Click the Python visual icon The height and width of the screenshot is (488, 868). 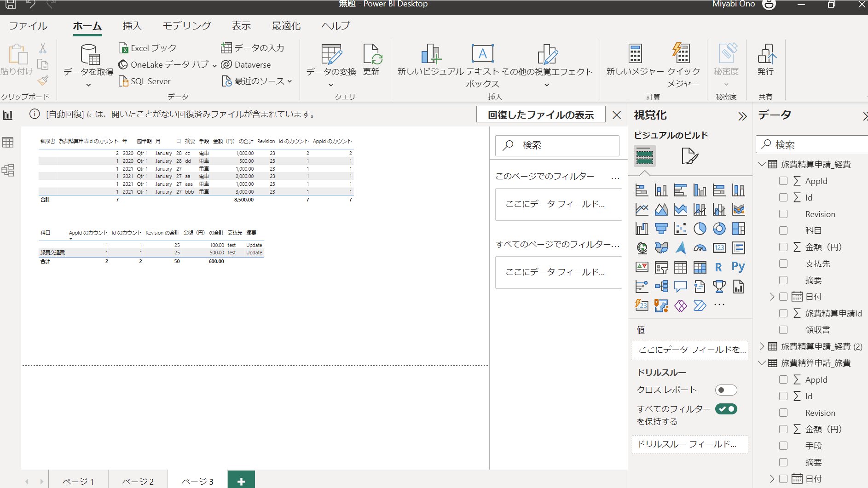click(x=738, y=267)
